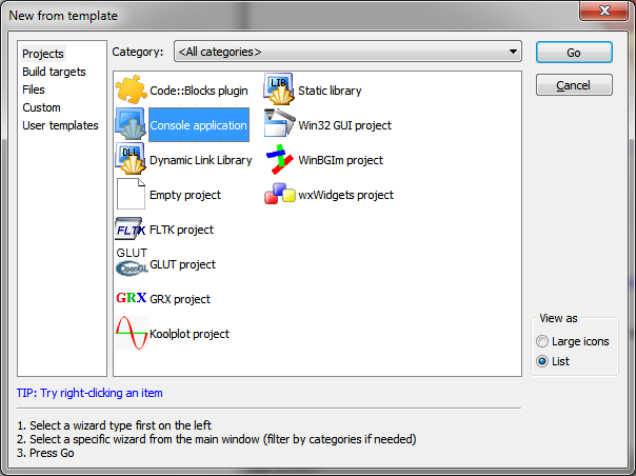This screenshot has width=636, height=476.
Task: Click the FLTK project icon
Action: (131, 229)
